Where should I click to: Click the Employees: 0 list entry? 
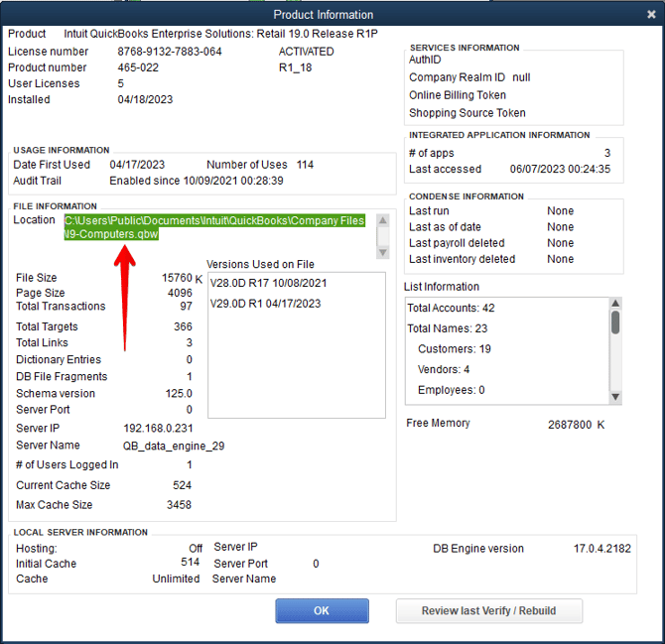pyautogui.click(x=451, y=390)
